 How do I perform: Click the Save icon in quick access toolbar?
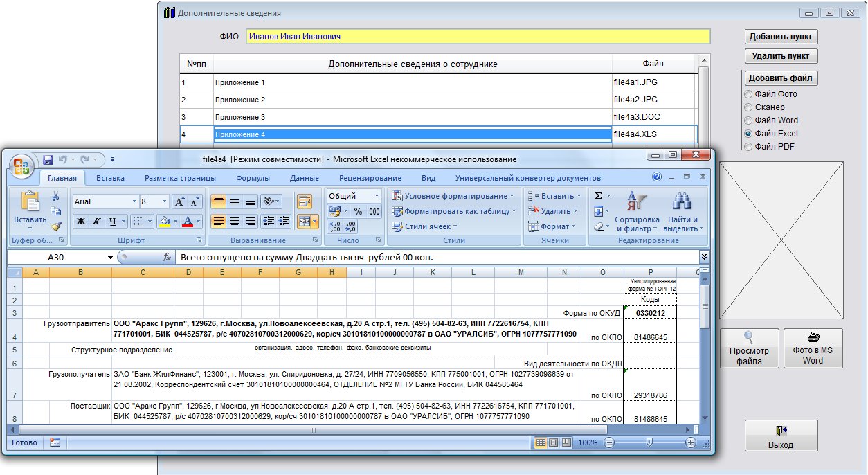point(48,160)
